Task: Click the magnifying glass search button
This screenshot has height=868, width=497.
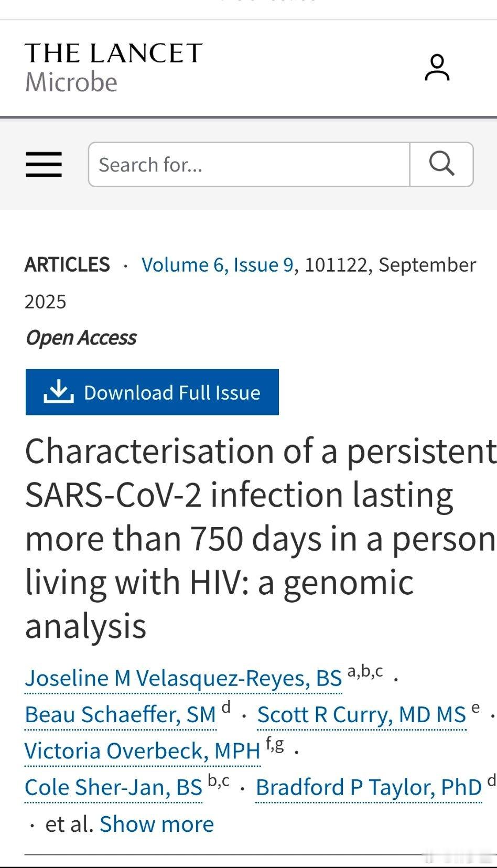Action: click(441, 164)
